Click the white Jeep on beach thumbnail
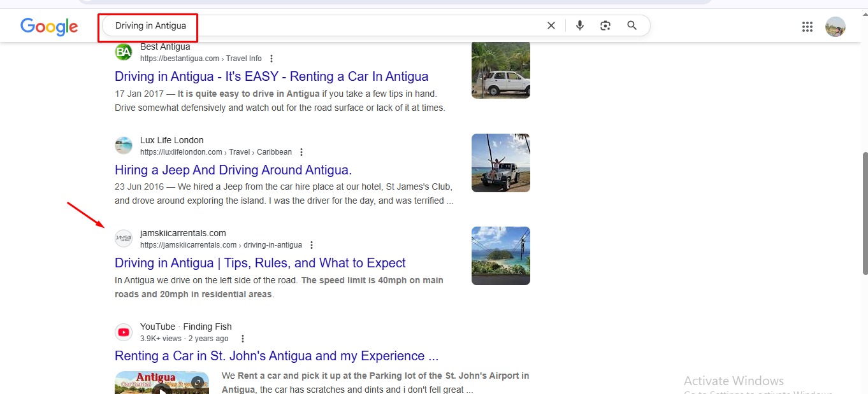This screenshot has height=394, width=868. (x=500, y=163)
